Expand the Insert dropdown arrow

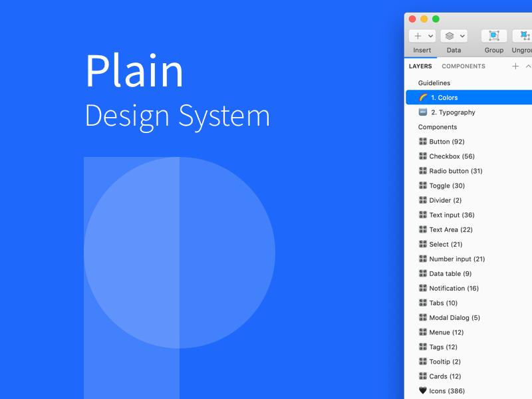coord(430,36)
